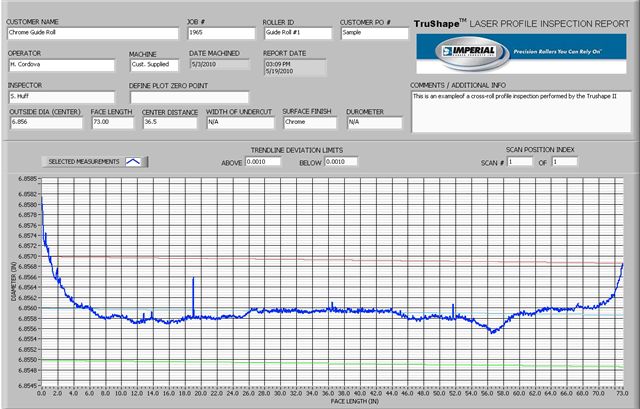640x409 pixels.
Task: Click the Customer Name field 'Chrome Guide Roll'
Action: tap(93, 33)
